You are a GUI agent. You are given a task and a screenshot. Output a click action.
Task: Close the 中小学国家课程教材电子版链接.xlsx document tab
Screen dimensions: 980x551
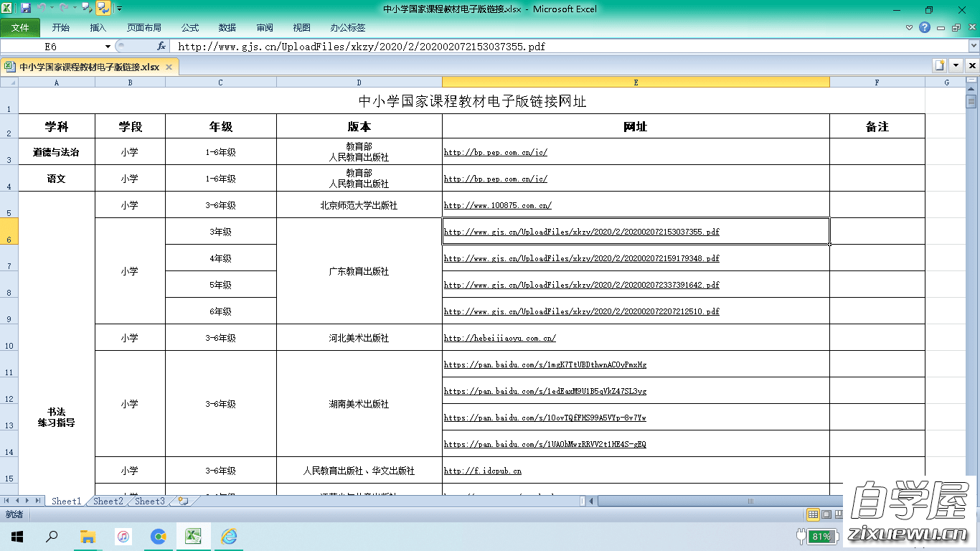tap(169, 67)
